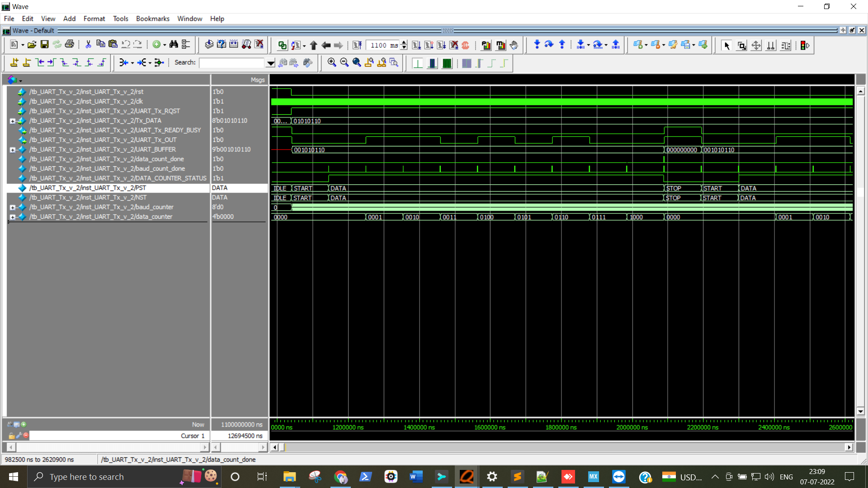Image resolution: width=868 pixels, height=488 pixels.
Task: Select the hand pan tool
Action: (514, 45)
